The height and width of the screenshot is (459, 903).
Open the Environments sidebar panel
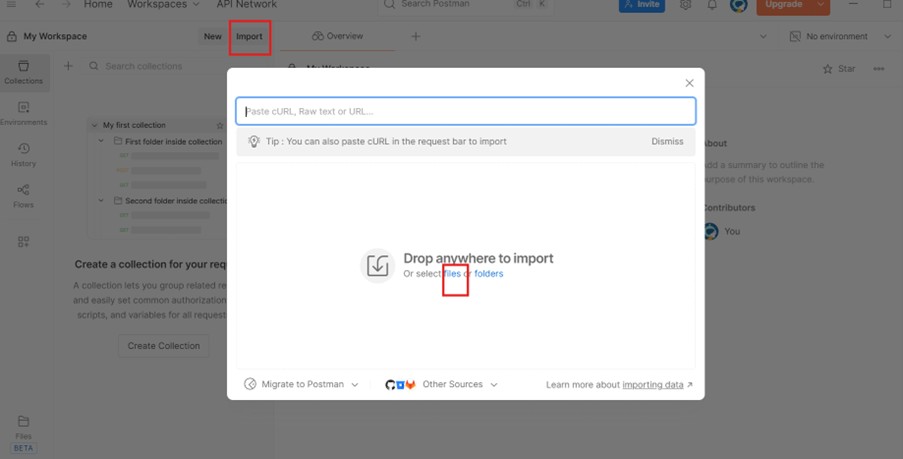[x=23, y=112]
